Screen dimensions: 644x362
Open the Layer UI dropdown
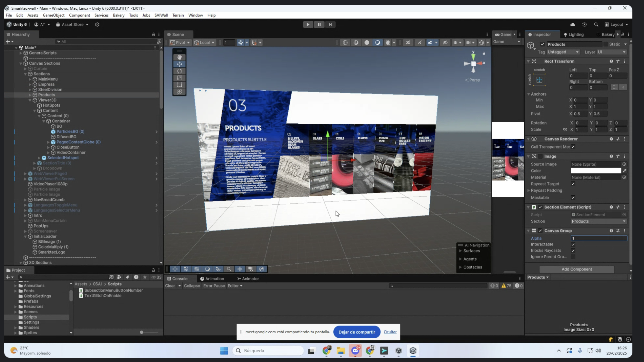click(611, 52)
